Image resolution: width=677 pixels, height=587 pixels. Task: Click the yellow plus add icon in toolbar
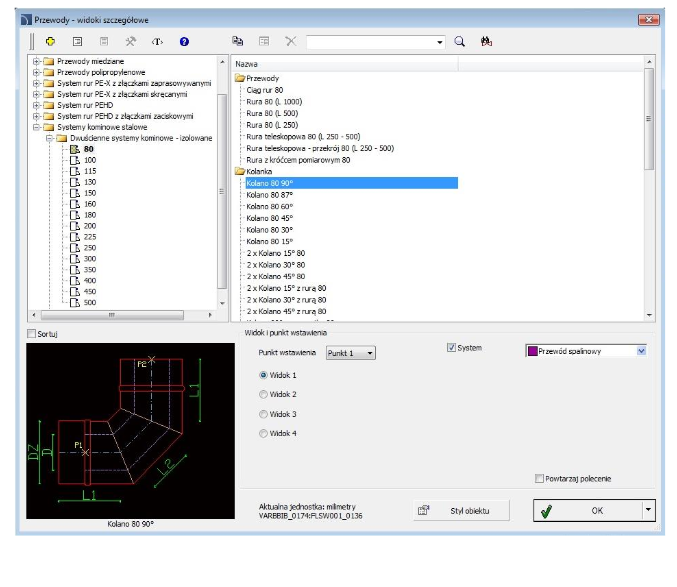click(x=51, y=42)
